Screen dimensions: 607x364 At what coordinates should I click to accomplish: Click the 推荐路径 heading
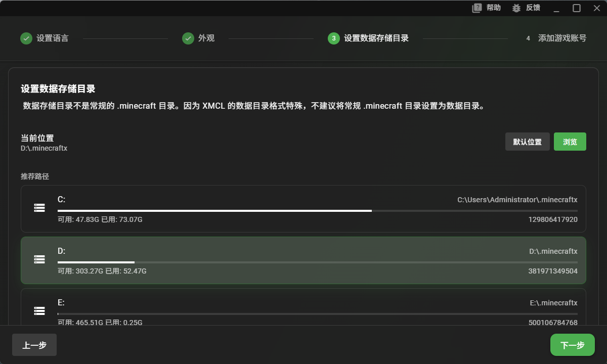[x=35, y=176]
